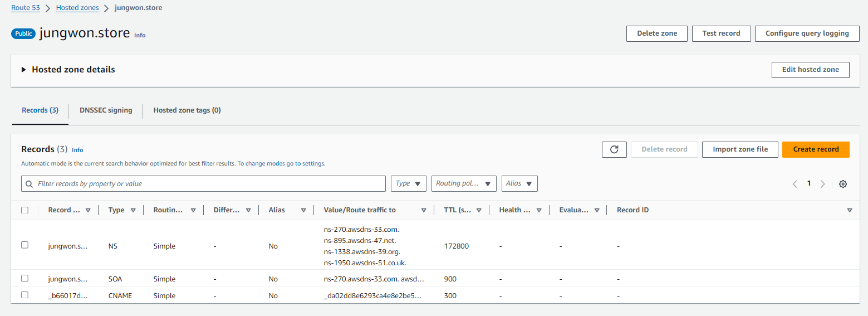Screen dimensions: 868x316
Task: Switch to DNSSEC signing tab
Action: coord(106,110)
